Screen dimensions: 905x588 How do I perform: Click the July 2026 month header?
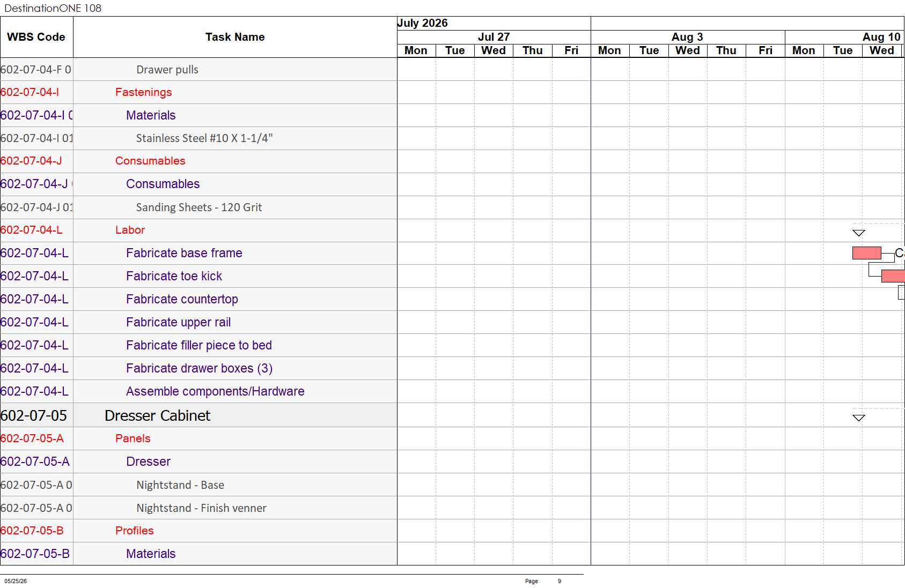[422, 23]
